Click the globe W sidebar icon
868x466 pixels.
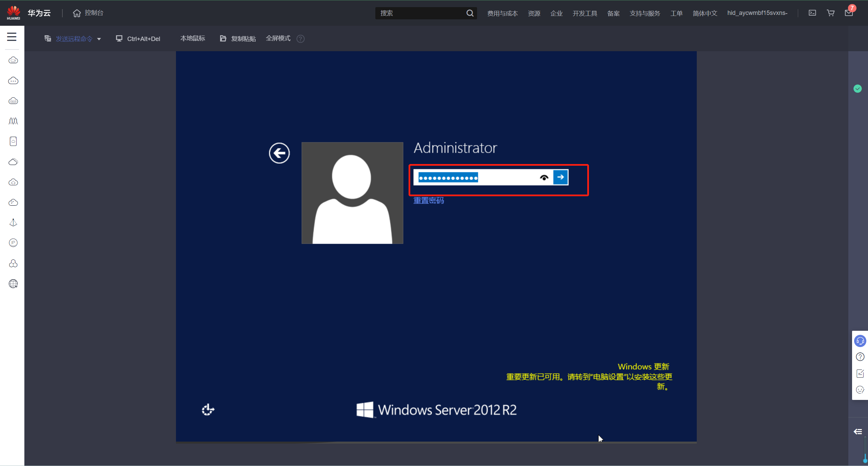coord(13,284)
